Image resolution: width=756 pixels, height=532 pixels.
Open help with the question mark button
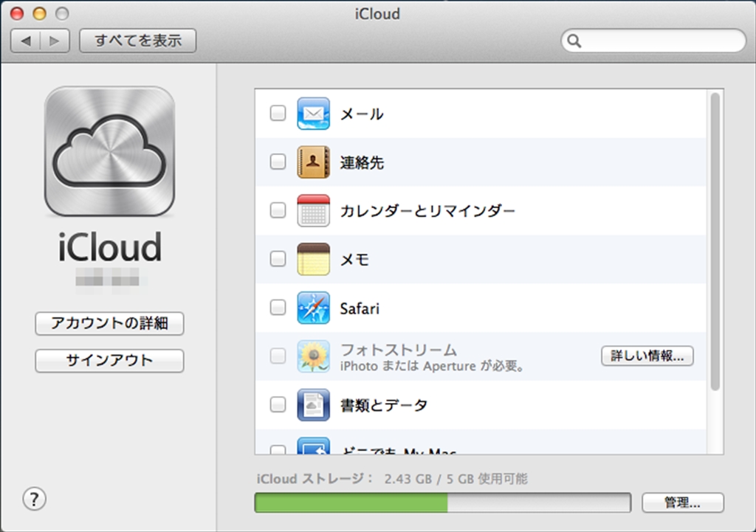pyautogui.click(x=34, y=500)
